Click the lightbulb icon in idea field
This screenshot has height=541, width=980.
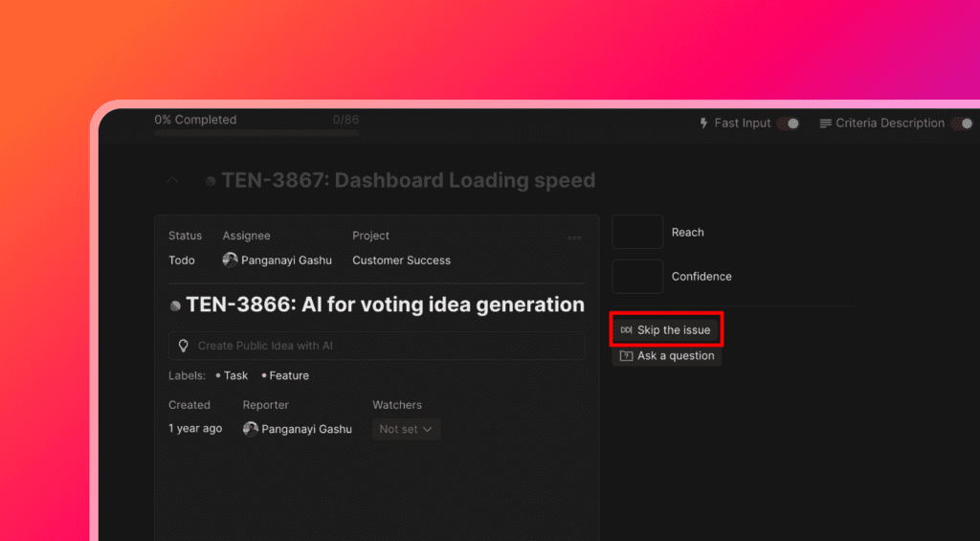pos(184,346)
